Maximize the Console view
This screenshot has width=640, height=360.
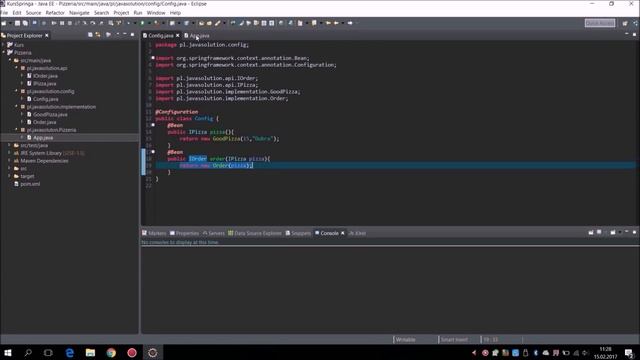(634, 232)
